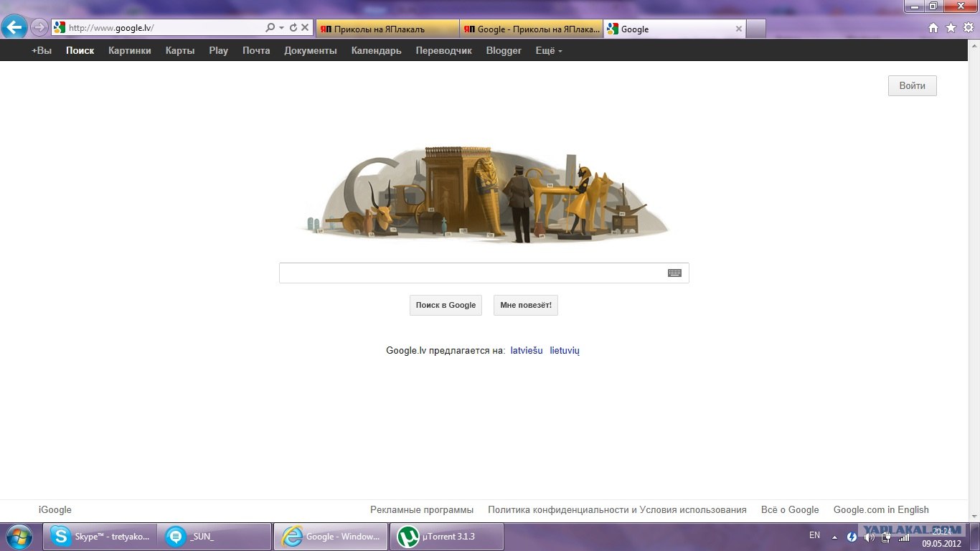The height and width of the screenshot is (551, 980).
Task: Click the browser Forward arrow
Action: (x=39, y=28)
